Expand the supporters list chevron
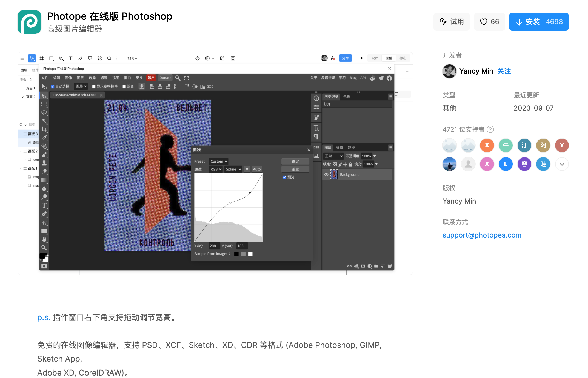This screenshot has height=378, width=588. tap(562, 164)
